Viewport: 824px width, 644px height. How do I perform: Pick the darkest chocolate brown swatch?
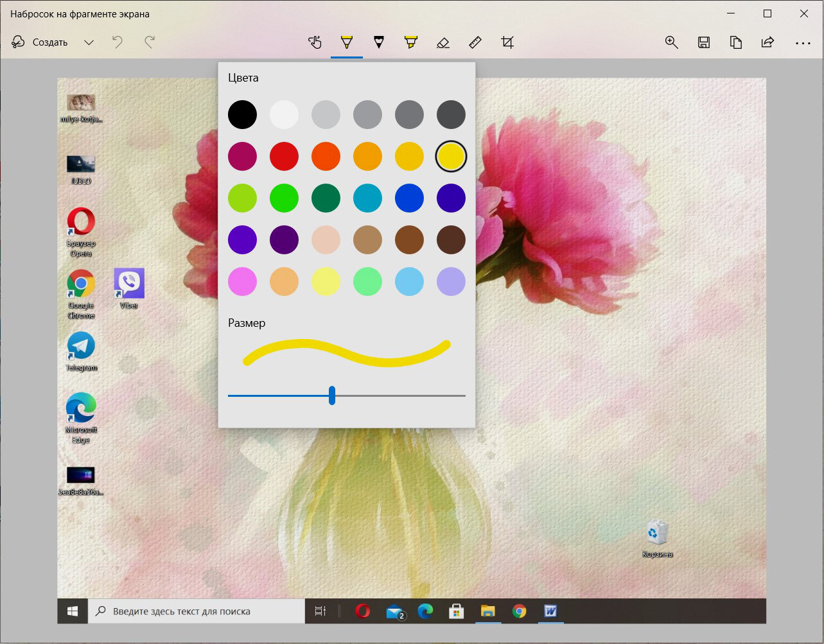click(451, 239)
